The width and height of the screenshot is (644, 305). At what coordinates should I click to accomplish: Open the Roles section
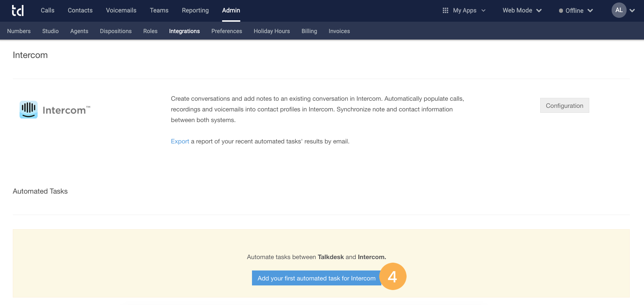[150, 31]
